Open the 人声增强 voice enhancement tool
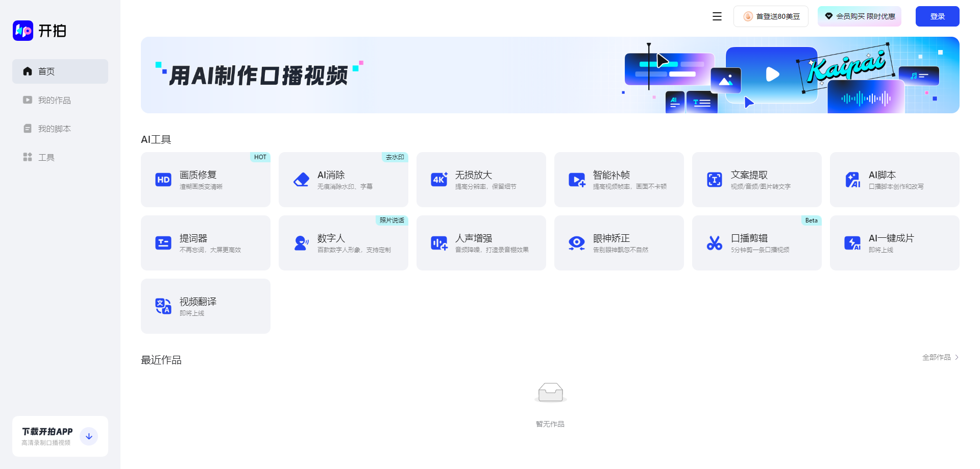The image size is (980, 469). 481,242
